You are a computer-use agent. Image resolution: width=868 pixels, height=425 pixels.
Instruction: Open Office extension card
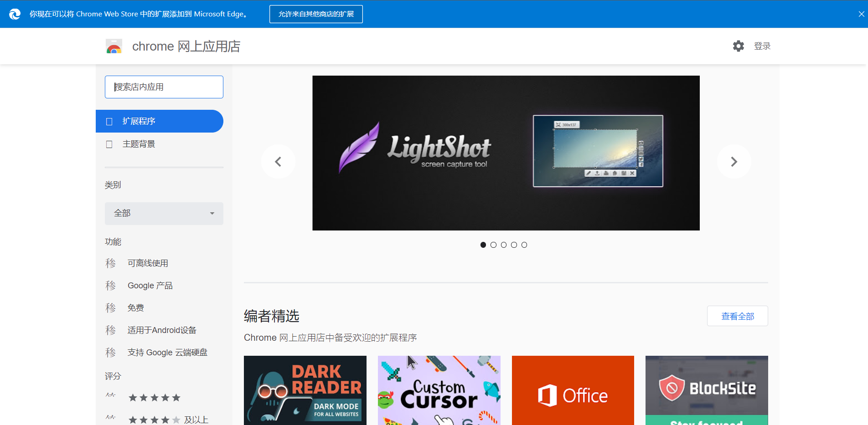pos(573,390)
